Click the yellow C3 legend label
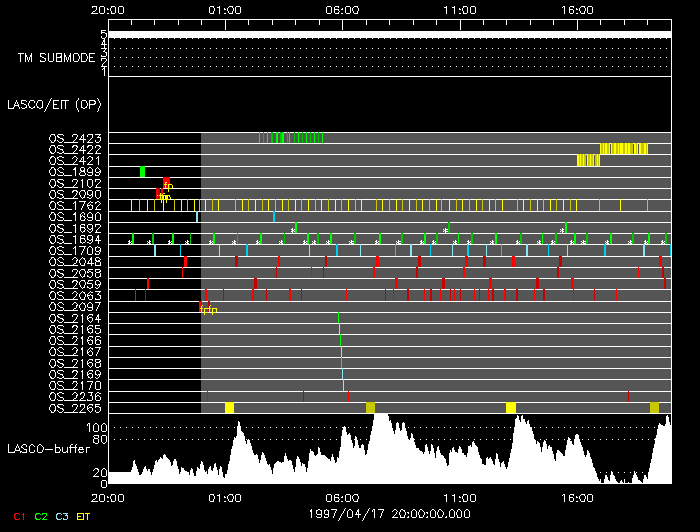The image size is (700, 532). point(62,516)
